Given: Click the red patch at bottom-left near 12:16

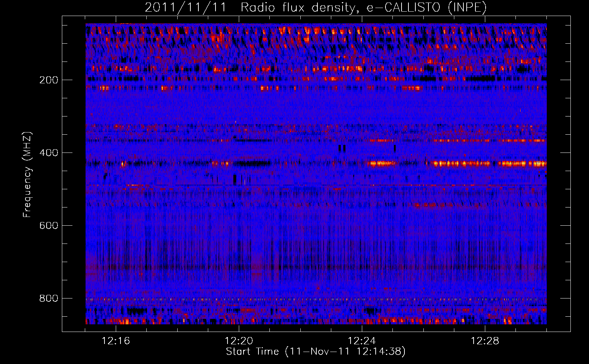Looking at the screenshot, I should coord(121,321).
